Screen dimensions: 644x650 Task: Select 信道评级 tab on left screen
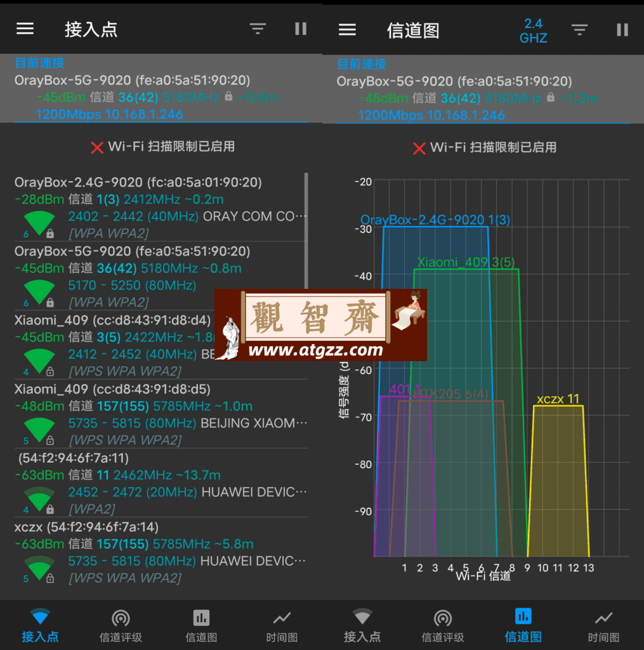[121, 625]
